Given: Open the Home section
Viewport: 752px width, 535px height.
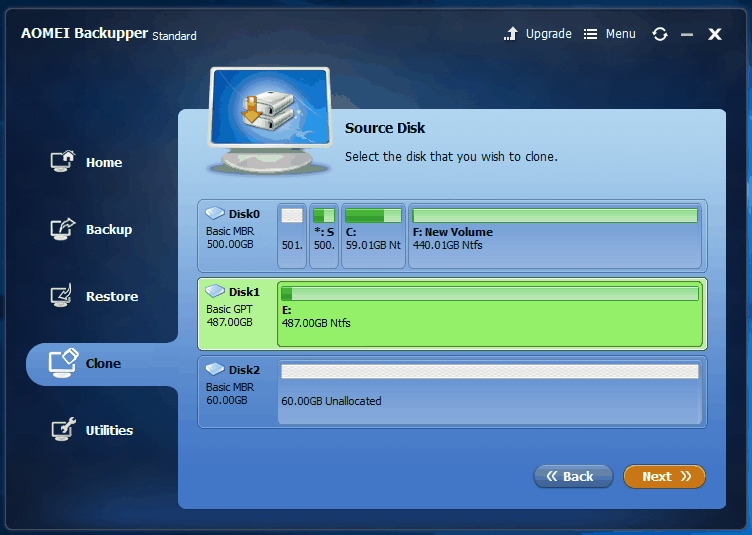Looking at the screenshot, I should (x=87, y=162).
